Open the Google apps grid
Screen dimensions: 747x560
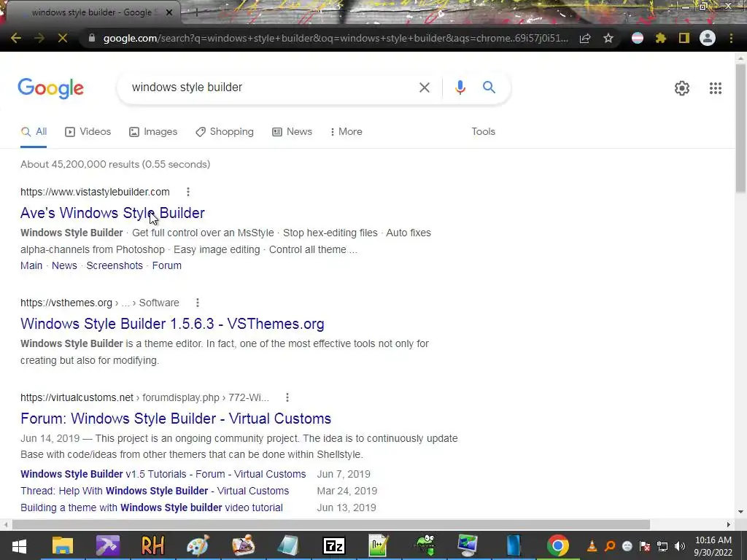coord(716,88)
